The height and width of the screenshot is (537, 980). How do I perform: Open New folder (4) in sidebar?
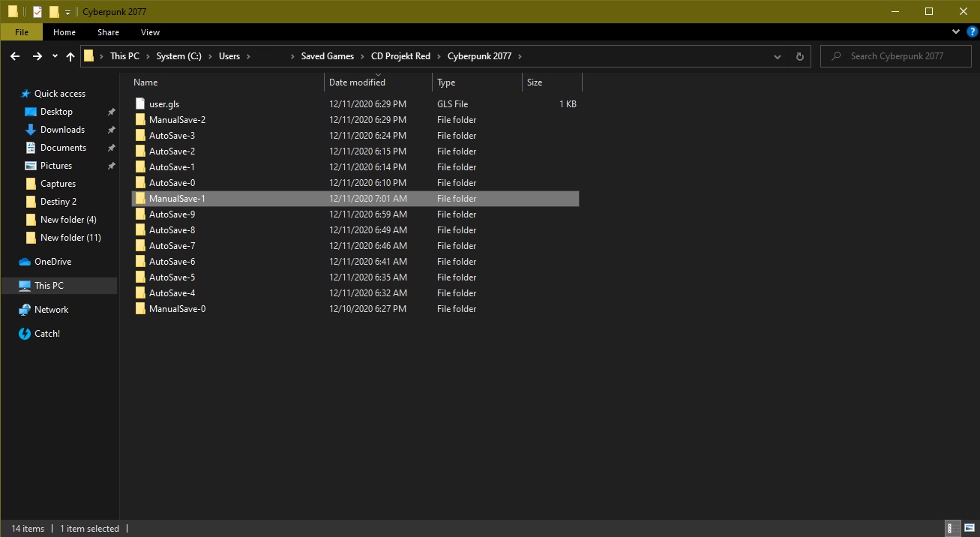(68, 220)
